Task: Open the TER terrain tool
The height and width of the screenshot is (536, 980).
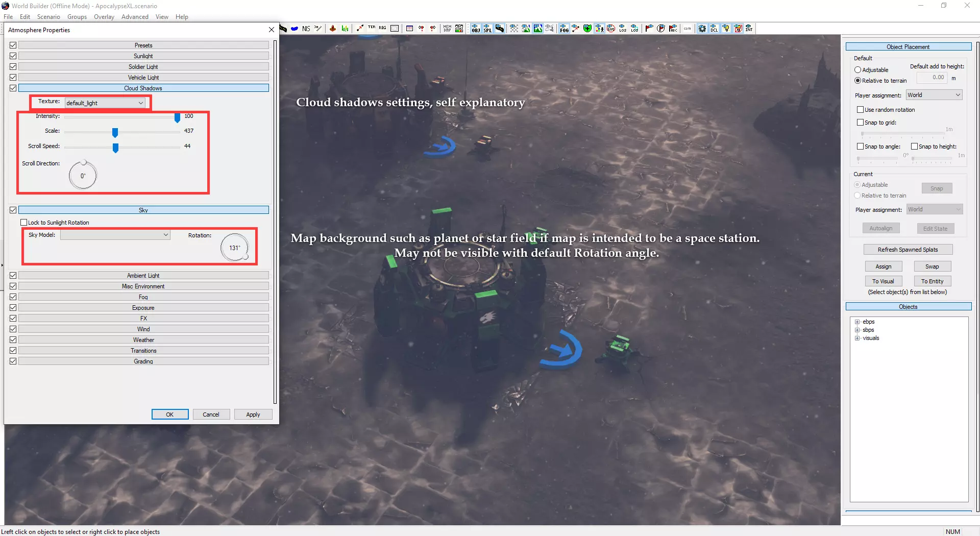Action: pyautogui.click(x=372, y=28)
